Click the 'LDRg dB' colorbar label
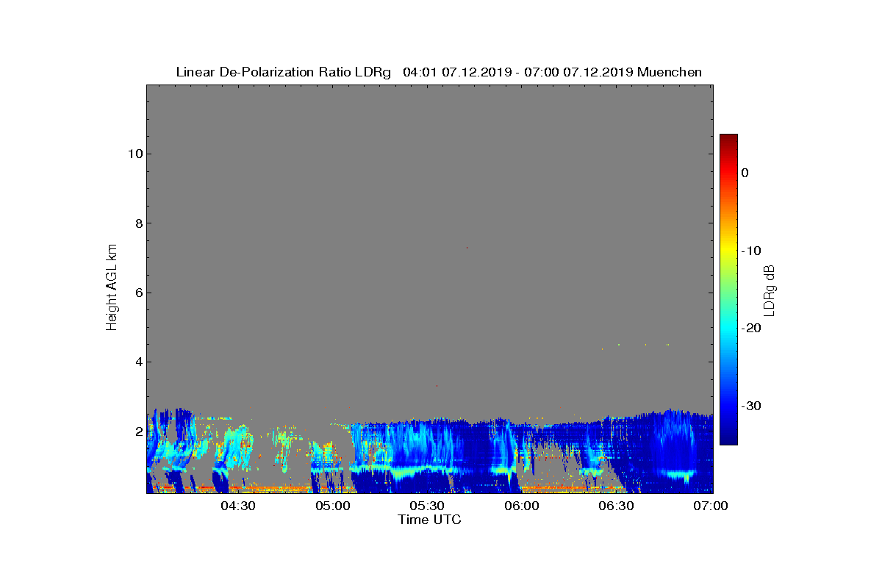 (769, 290)
